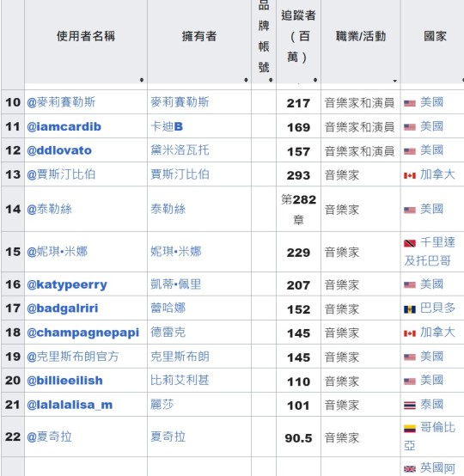
Task: Open the @badgalriri account link
Action: 63,308
